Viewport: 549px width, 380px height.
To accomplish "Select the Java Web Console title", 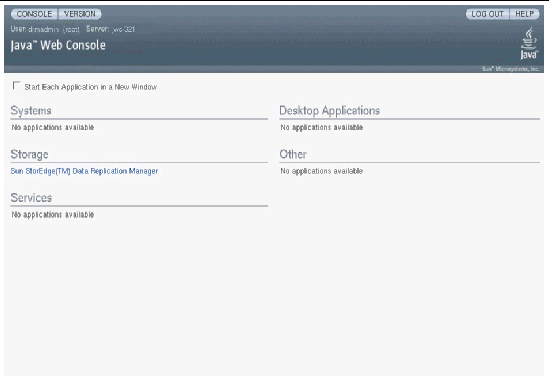I will click(58, 45).
